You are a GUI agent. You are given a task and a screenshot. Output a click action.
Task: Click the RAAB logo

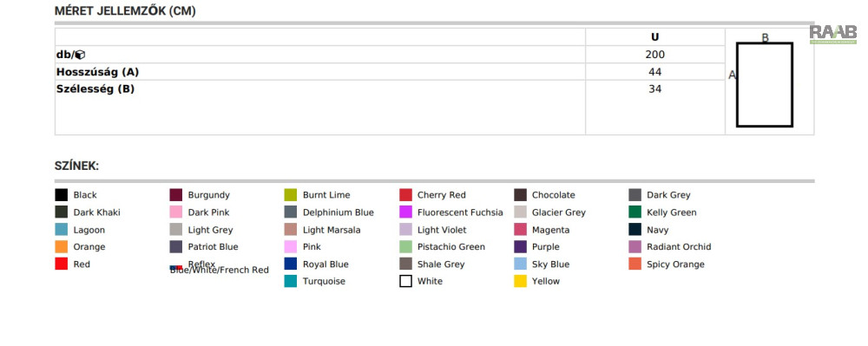(x=832, y=35)
